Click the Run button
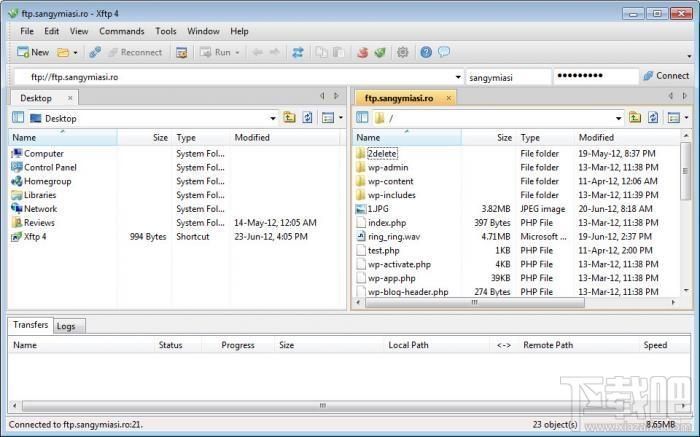Viewport: 700px width, 437px height. click(x=215, y=53)
